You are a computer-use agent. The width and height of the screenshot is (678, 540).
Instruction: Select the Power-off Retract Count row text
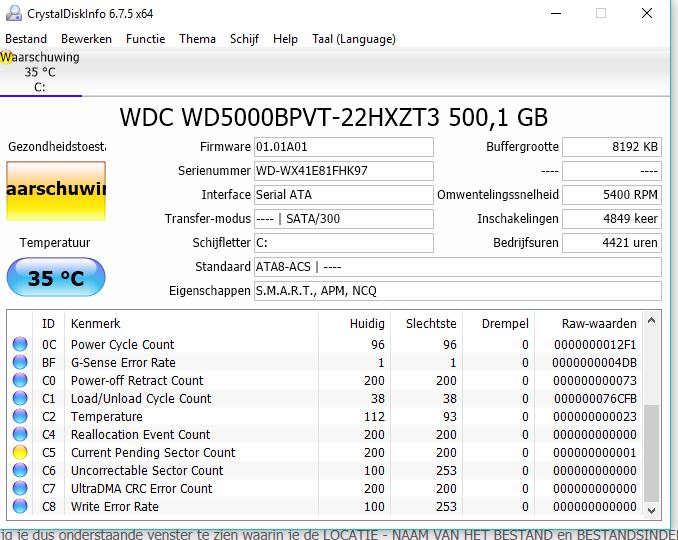[x=137, y=380]
